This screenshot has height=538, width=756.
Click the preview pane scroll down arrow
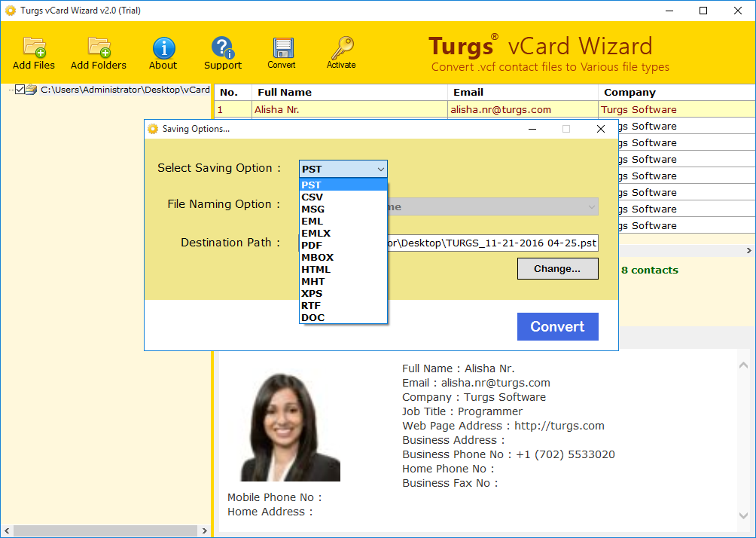tap(743, 516)
